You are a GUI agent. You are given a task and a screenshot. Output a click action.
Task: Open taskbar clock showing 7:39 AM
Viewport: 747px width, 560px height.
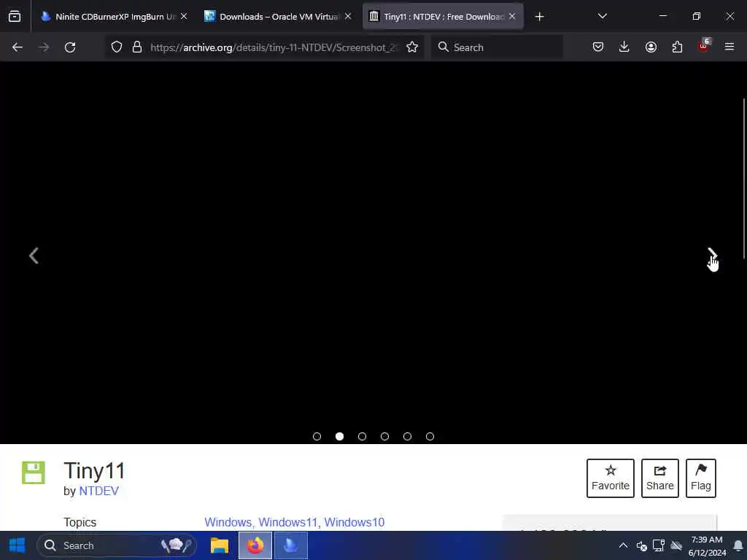coord(707,545)
